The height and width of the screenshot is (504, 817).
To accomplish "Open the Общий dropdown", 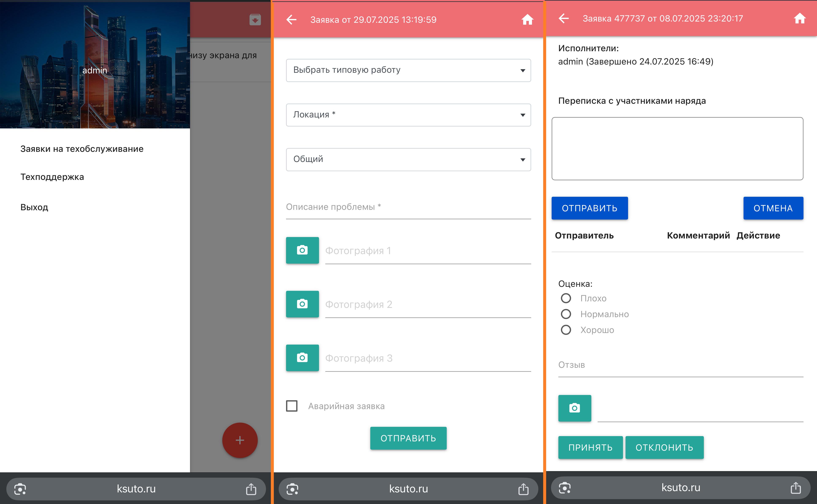I will [408, 159].
